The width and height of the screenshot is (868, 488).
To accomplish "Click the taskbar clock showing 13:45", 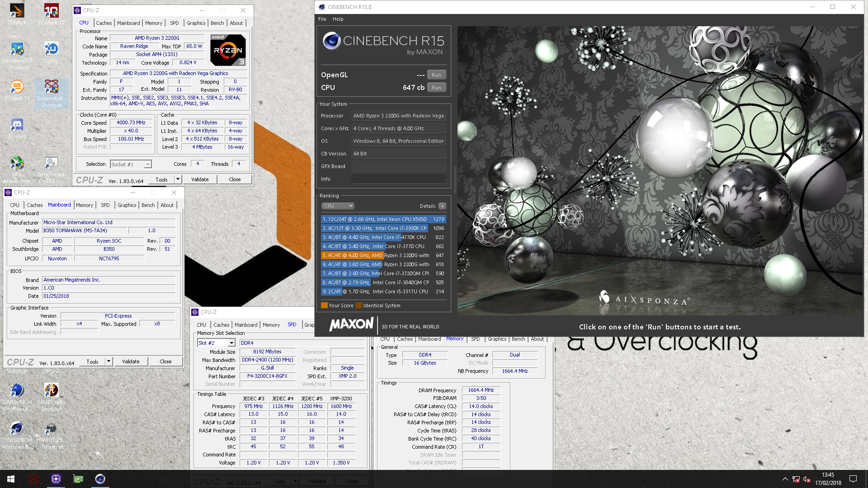I will point(828,479).
